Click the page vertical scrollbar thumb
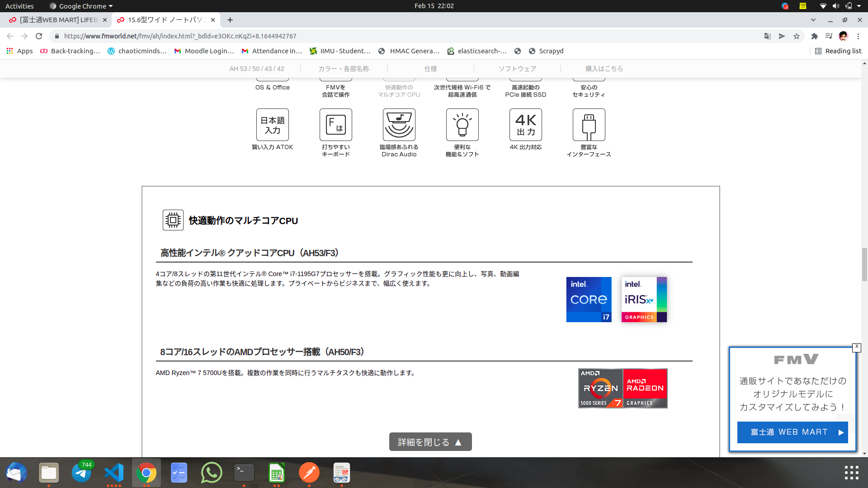 click(864, 264)
